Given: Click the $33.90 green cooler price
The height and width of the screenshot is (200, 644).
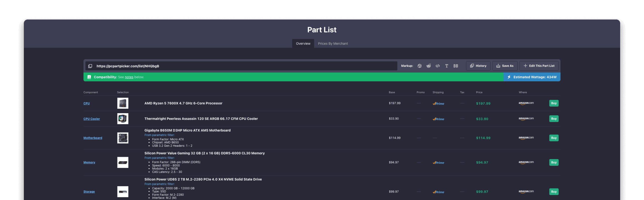Looking at the screenshot, I should [482, 119].
